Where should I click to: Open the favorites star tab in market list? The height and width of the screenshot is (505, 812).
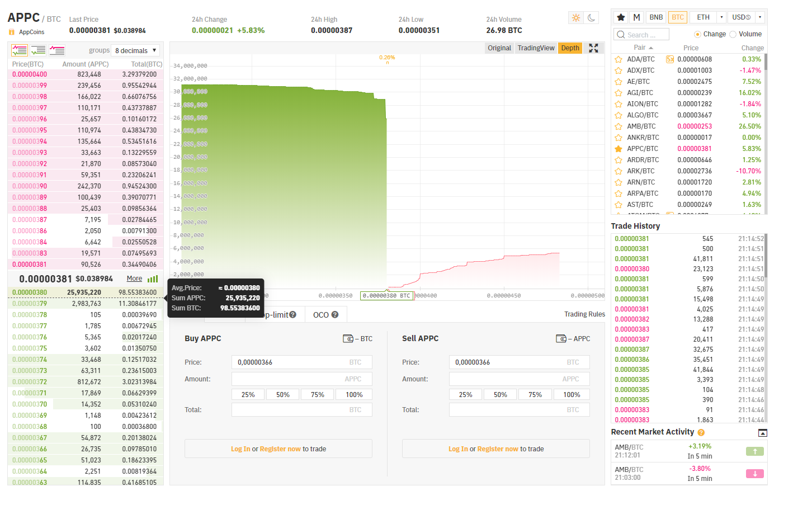pos(621,17)
